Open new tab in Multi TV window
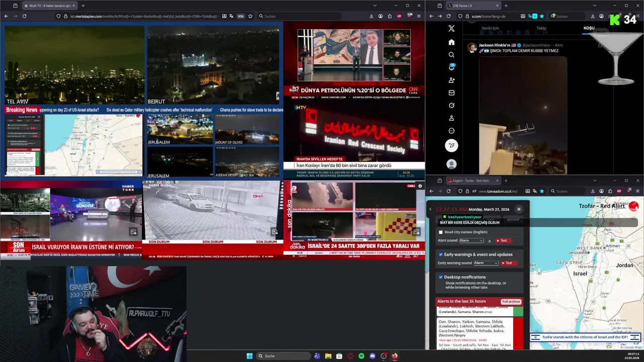Viewport: 644px width, 362px height. coord(83,6)
